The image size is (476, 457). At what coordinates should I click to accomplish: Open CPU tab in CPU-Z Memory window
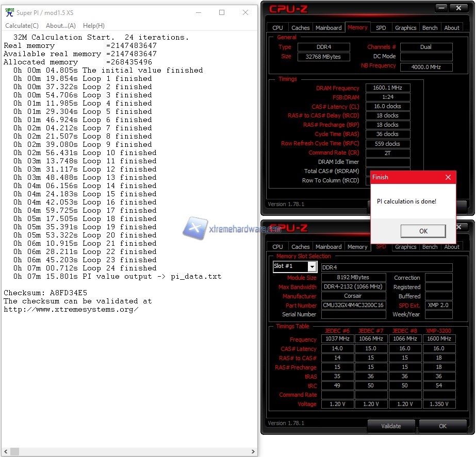tap(277, 28)
